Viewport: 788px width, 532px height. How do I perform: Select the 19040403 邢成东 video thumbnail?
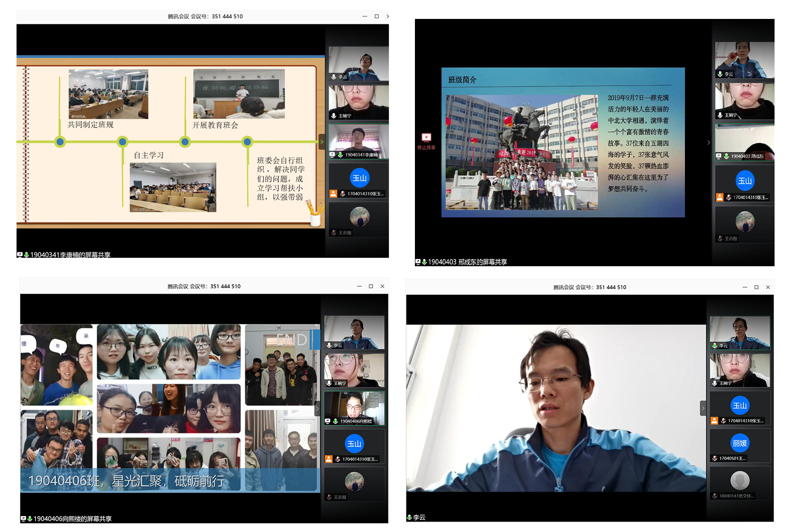pos(744,142)
